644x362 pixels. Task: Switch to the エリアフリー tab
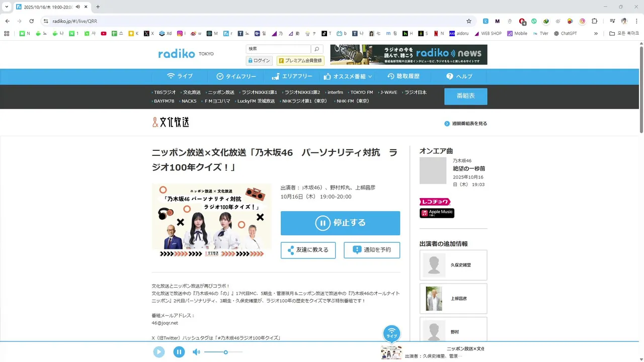(292, 76)
